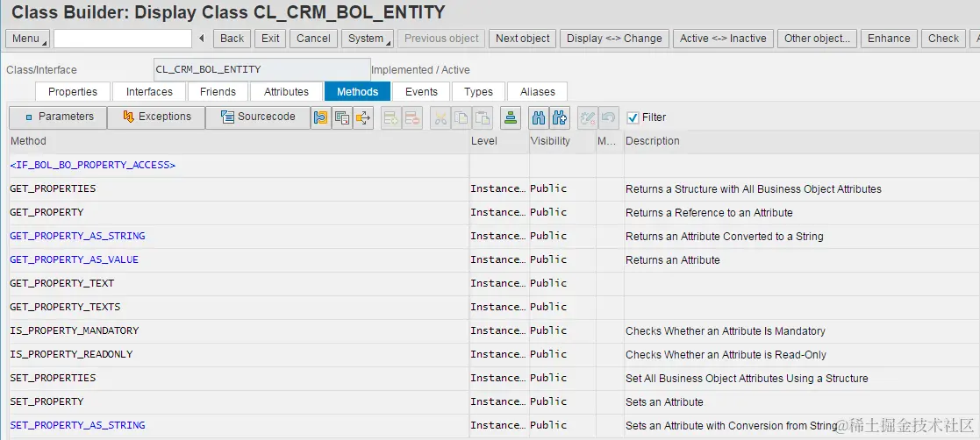Image resolution: width=980 pixels, height=440 pixels.
Task: Open the System dropdown button
Action: (x=368, y=39)
